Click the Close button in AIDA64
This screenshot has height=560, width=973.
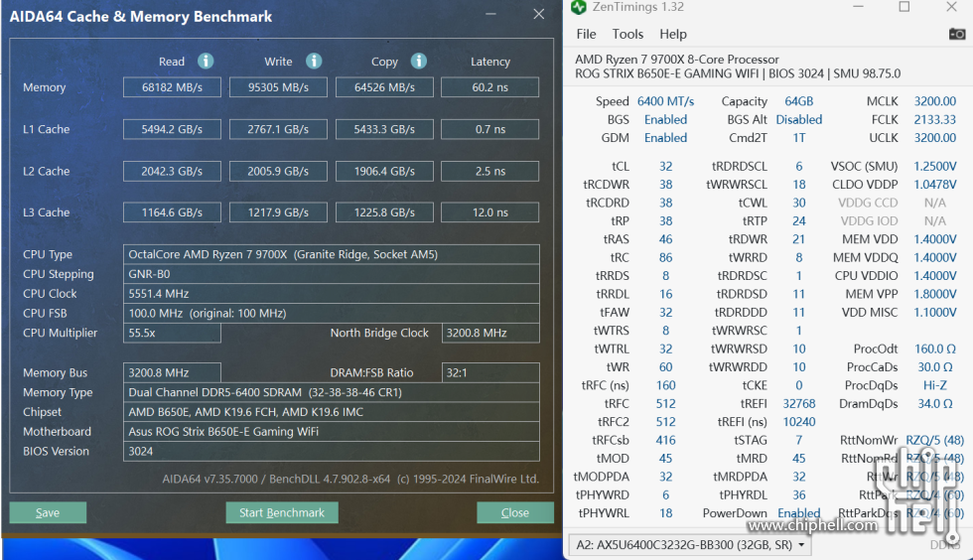click(515, 512)
